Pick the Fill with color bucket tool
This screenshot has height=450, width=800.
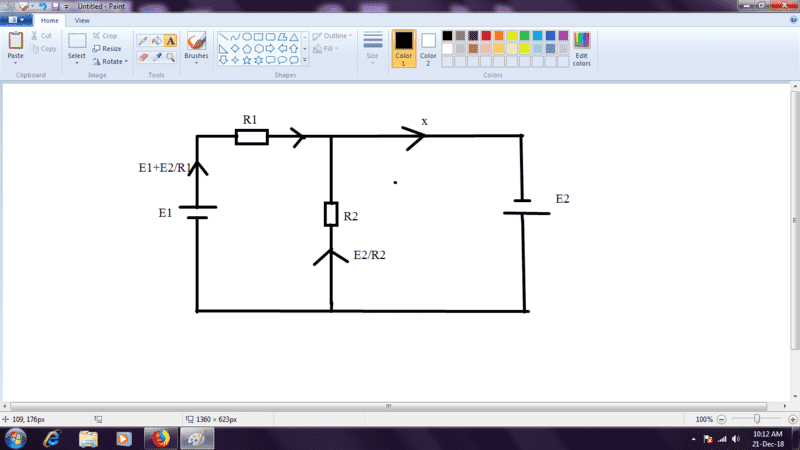coord(156,41)
